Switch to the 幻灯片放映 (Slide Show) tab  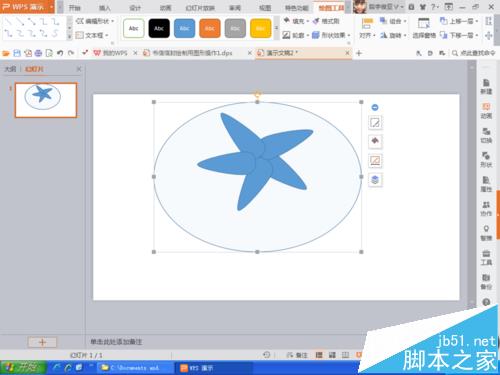tap(200, 8)
